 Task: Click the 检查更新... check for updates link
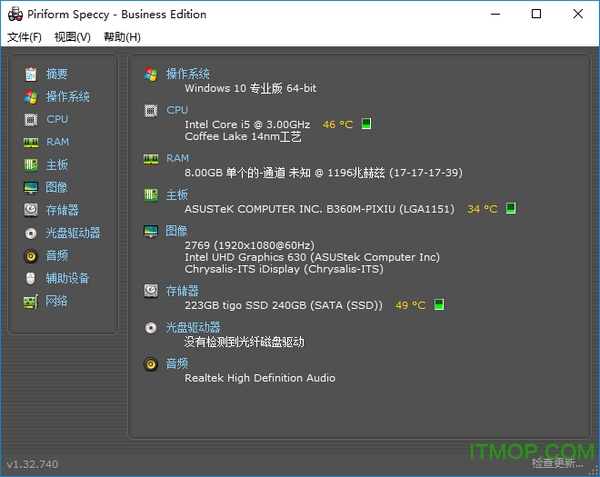pos(558,464)
